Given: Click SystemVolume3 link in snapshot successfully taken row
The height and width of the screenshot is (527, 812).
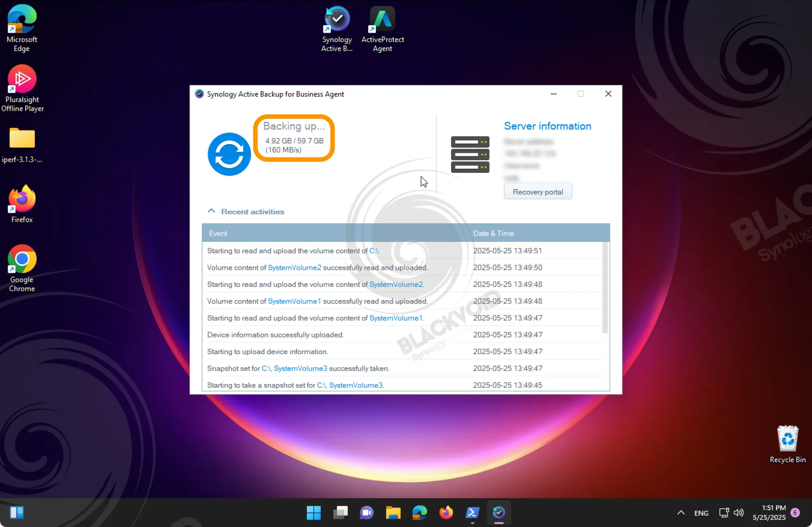Looking at the screenshot, I should (x=300, y=368).
